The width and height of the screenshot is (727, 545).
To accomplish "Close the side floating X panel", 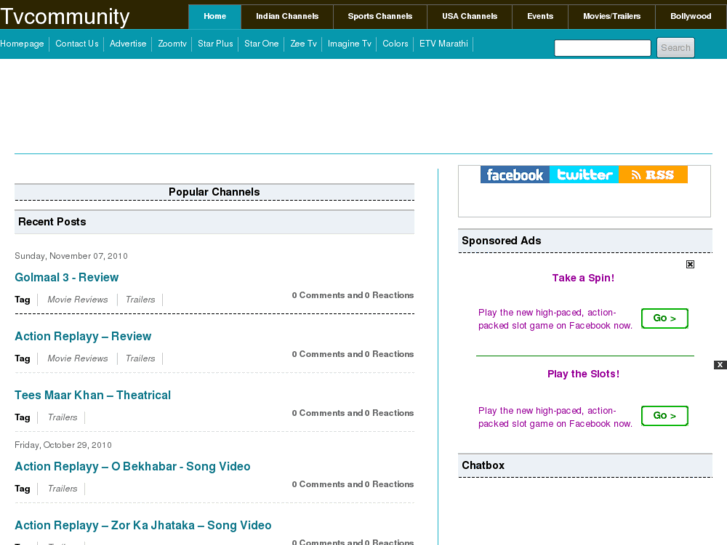I will 720,365.
